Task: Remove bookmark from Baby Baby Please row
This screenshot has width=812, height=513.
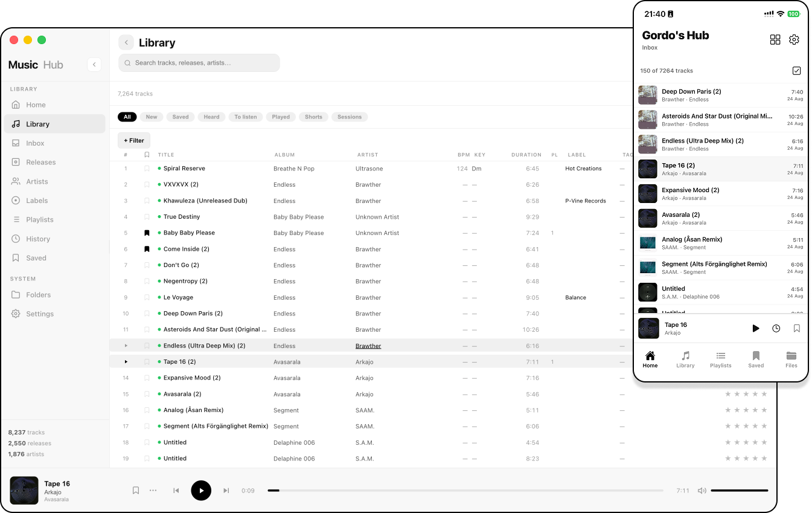Action: [147, 233]
